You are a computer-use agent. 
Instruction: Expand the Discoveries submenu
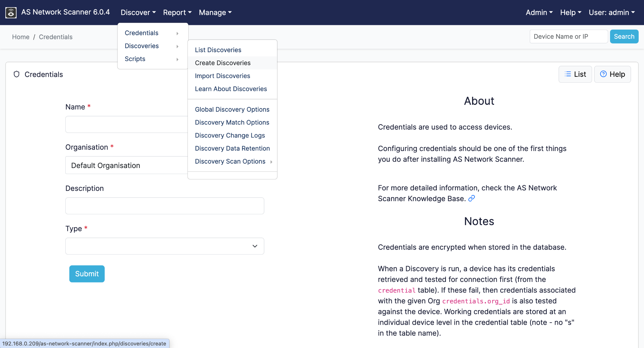153,46
